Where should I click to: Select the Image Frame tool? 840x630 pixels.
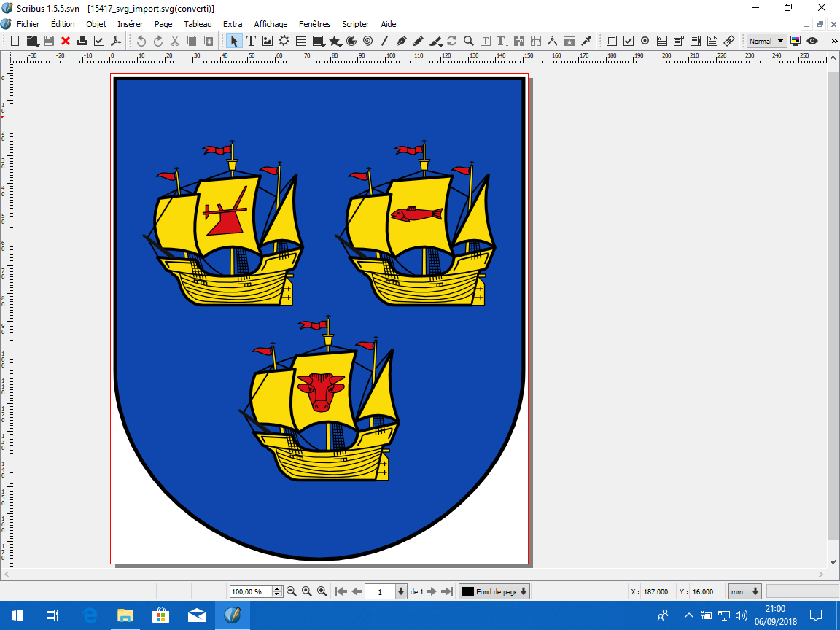pyautogui.click(x=268, y=41)
